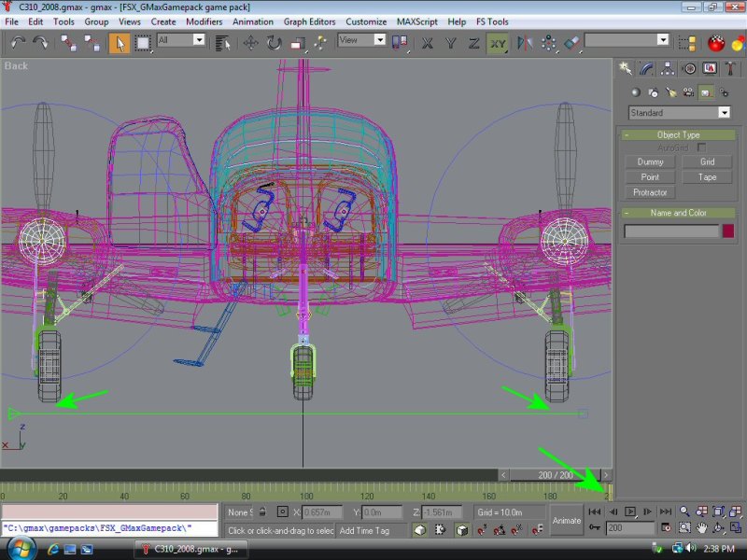Click the Dummy helper button
Screen dimensions: 747x560
point(651,161)
